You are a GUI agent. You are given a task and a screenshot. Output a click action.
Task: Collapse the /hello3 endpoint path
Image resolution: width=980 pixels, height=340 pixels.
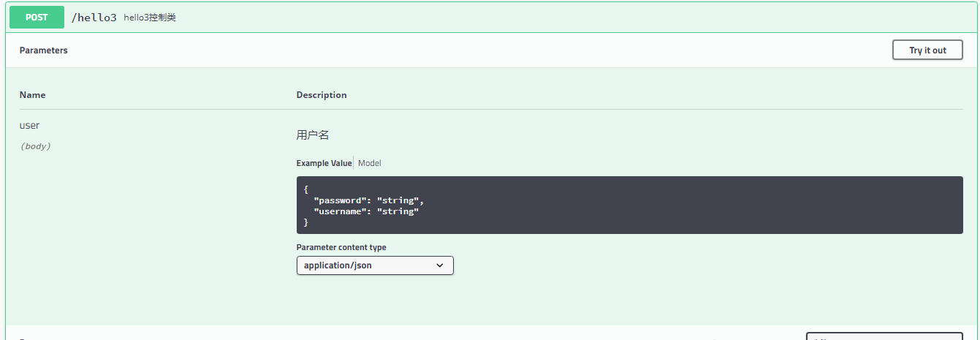click(x=94, y=18)
